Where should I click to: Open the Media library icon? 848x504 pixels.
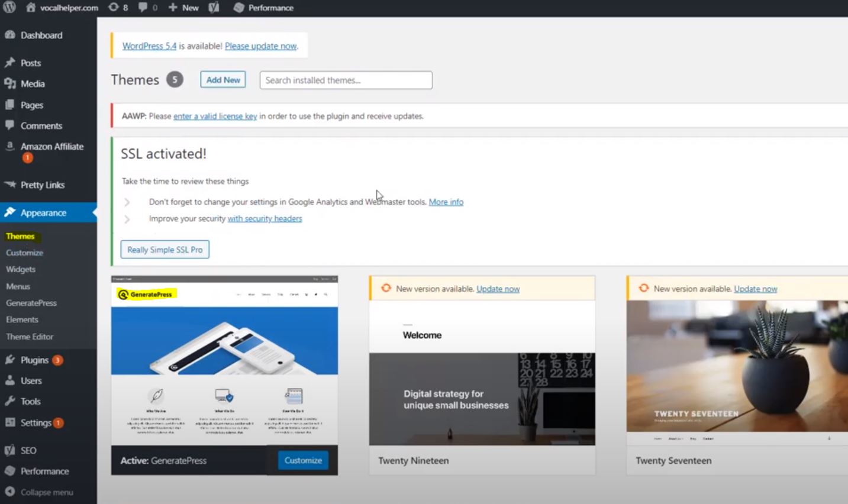pos(10,83)
